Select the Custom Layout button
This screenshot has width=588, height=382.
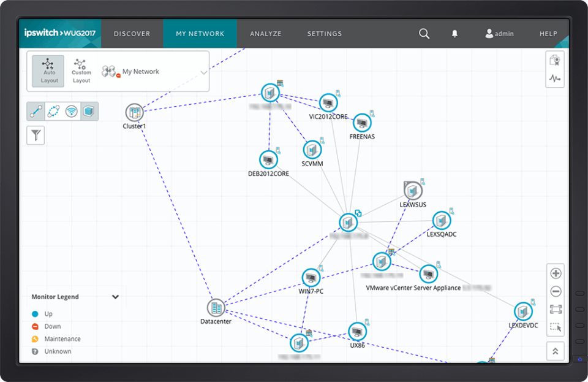coord(81,71)
